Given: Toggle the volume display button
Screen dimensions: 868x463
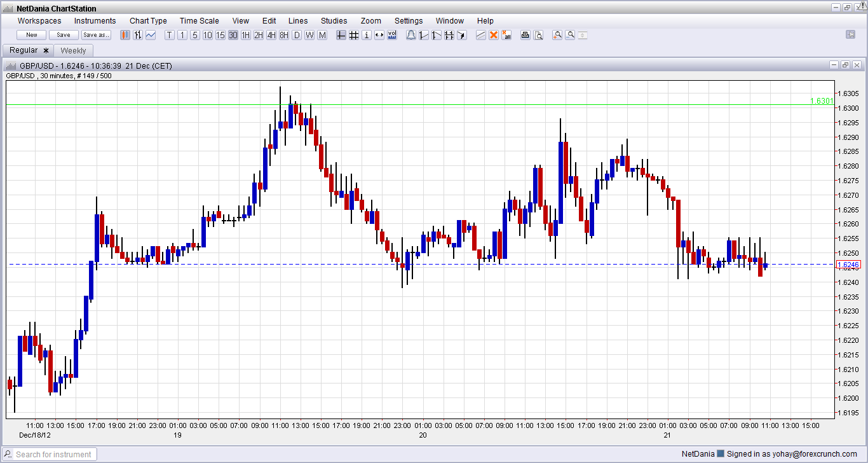Looking at the screenshot, I should 392,35.
